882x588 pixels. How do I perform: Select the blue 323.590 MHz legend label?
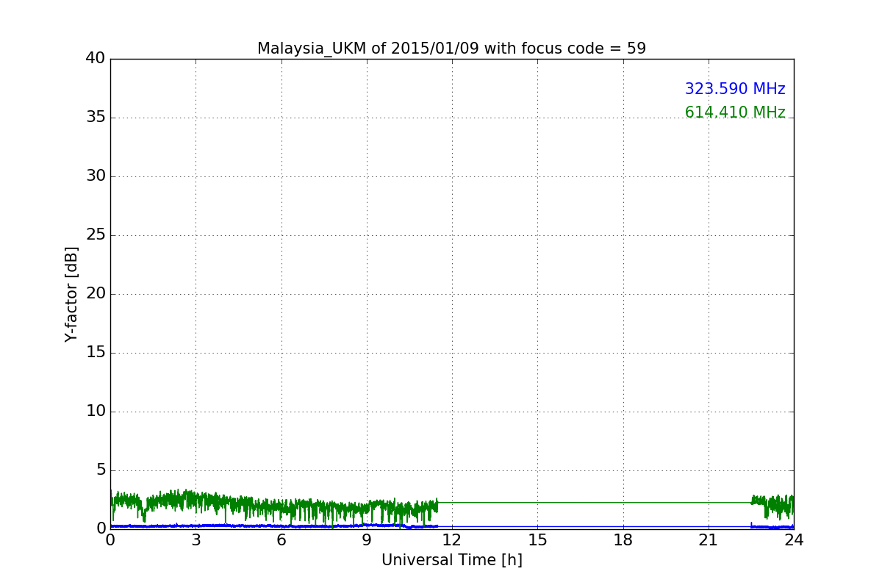click(734, 89)
